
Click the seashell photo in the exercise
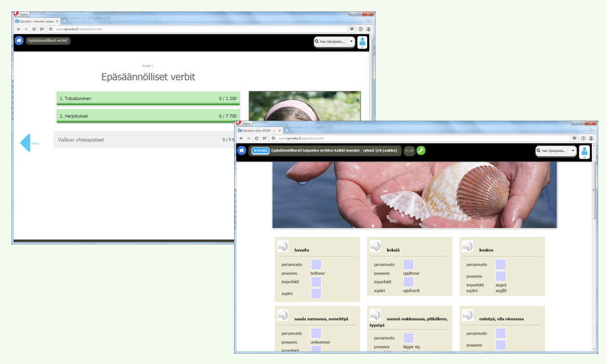(x=415, y=195)
